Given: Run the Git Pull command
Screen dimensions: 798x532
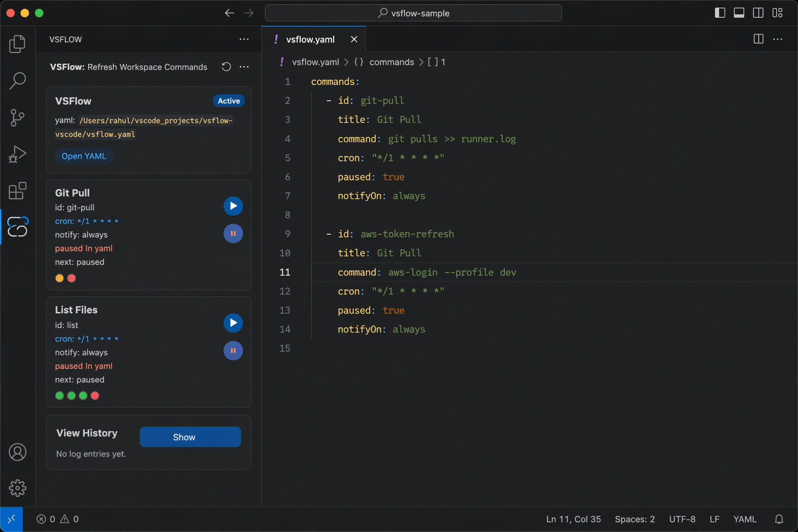Looking at the screenshot, I should click(233, 206).
